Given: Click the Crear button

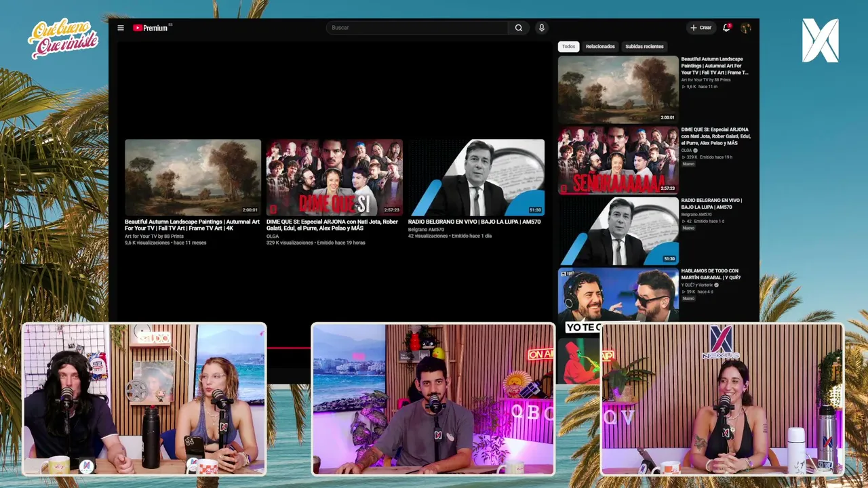Looking at the screenshot, I should pyautogui.click(x=701, y=28).
